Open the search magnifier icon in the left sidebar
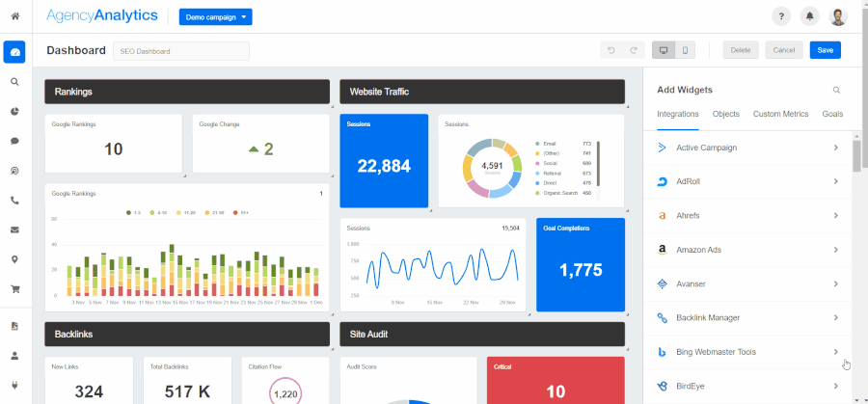 (14, 81)
